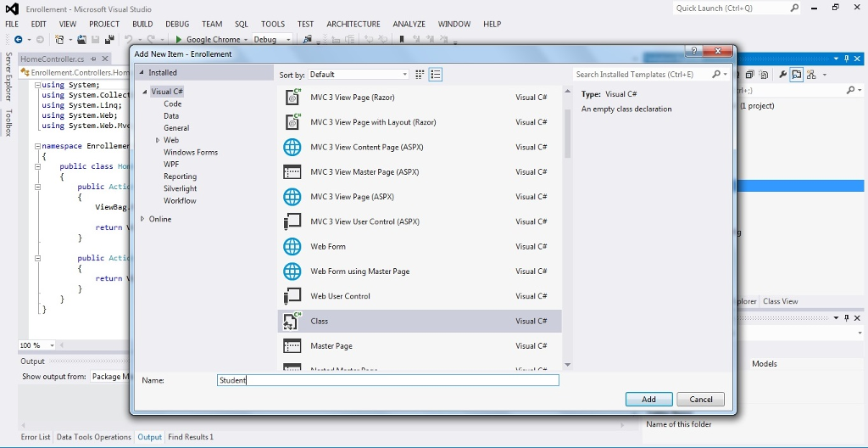Click the template list vertical scrollbar
Image resolution: width=868 pixels, height=448 pixels.
[568, 136]
